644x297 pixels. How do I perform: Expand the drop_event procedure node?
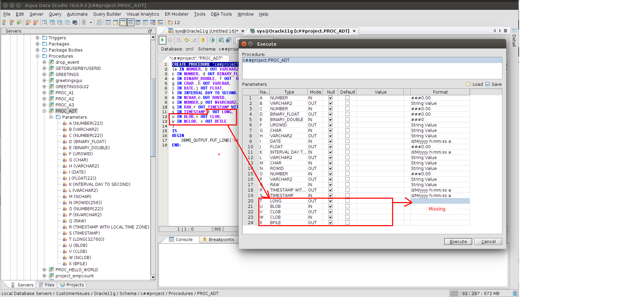[44, 62]
